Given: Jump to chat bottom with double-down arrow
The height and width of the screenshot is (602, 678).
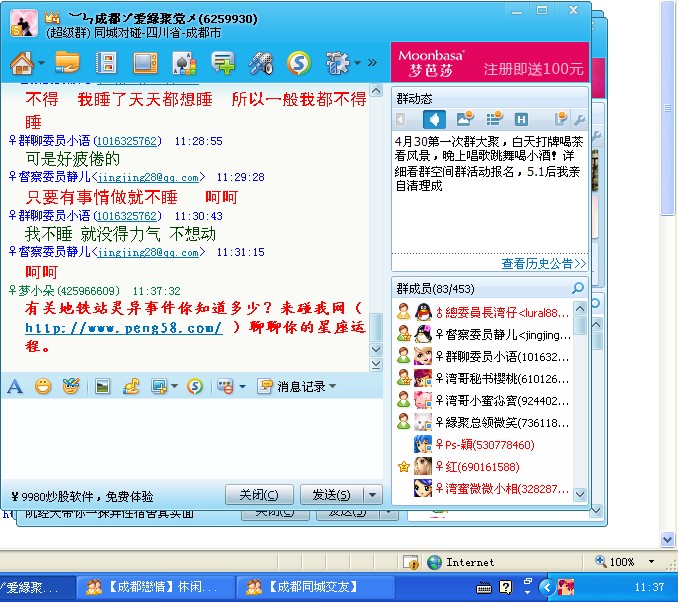Looking at the screenshot, I should pyautogui.click(x=376, y=365).
